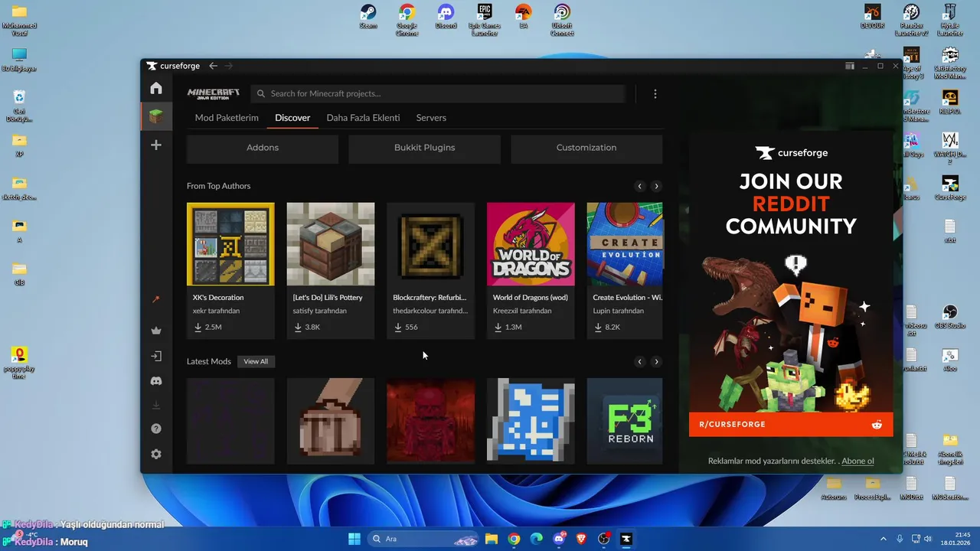
Task: Open the crown premium icon in sidebar
Action: click(x=156, y=331)
